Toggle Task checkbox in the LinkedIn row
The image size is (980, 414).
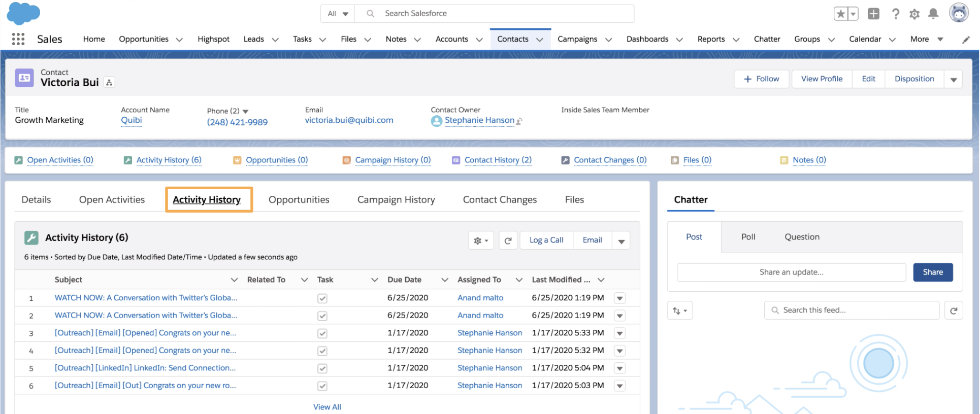[322, 368]
